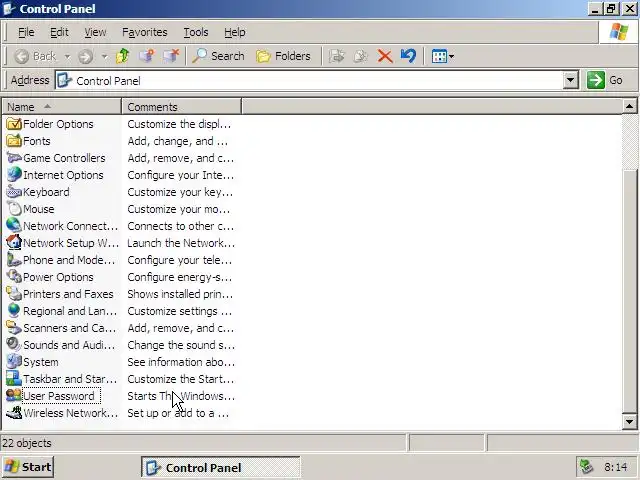Image resolution: width=640 pixels, height=480 pixels.
Task: Open the Help menu
Action: [235, 32]
